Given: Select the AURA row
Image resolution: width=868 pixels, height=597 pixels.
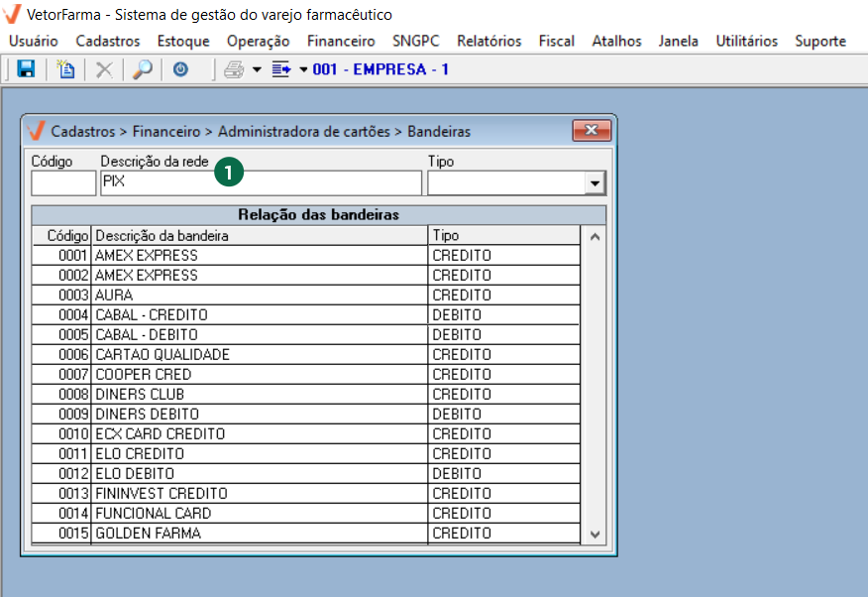Looking at the screenshot, I should coord(306,296).
